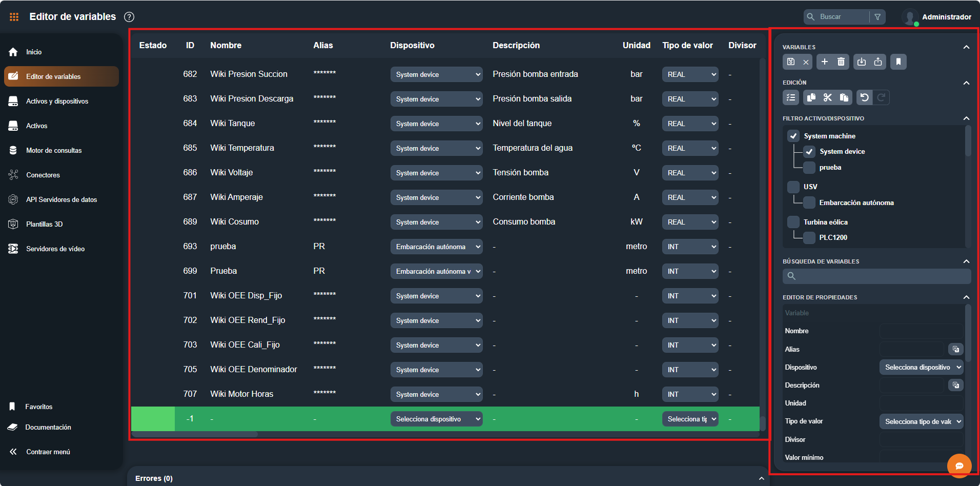Cut the selection using the scissors icon
Screen dimensions: 980x486
click(x=828, y=97)
